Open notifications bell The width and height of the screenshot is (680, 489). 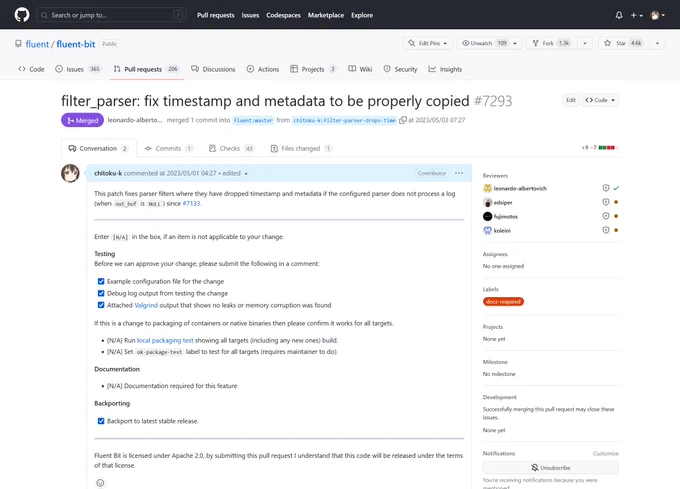[619, 15]
